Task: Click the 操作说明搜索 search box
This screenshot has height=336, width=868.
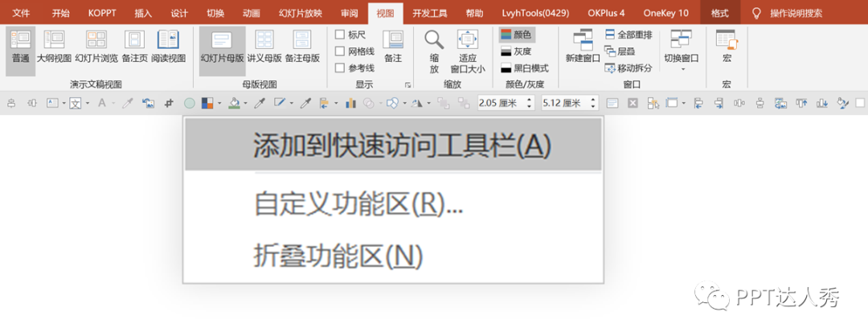Action: 796,14
